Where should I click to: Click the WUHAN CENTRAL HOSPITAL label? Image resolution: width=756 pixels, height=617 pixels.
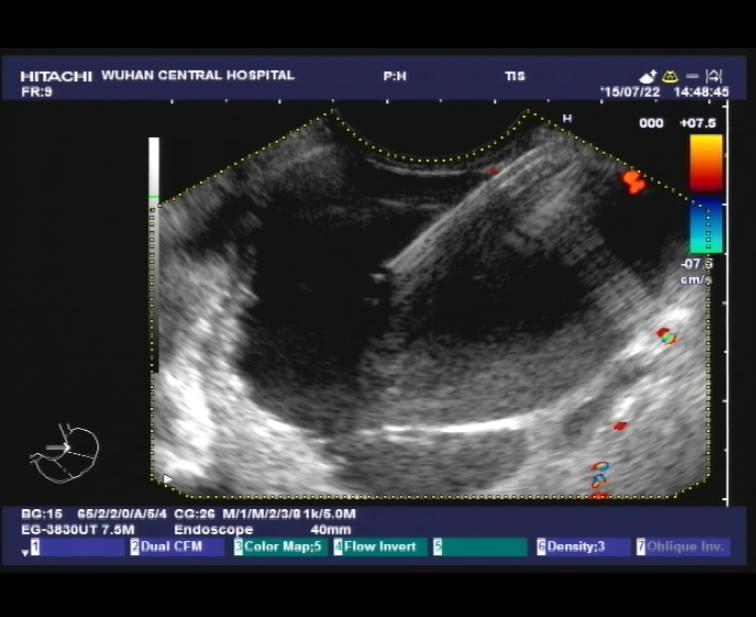198,75
